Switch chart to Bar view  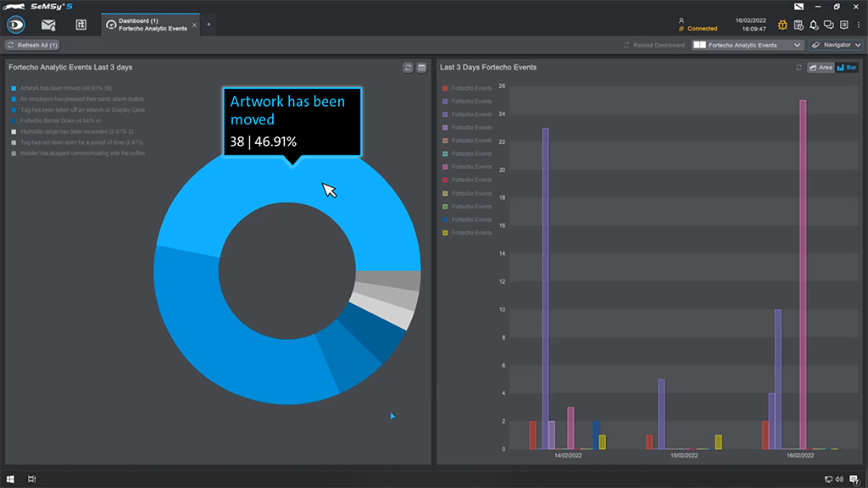[x=846, y=68]
